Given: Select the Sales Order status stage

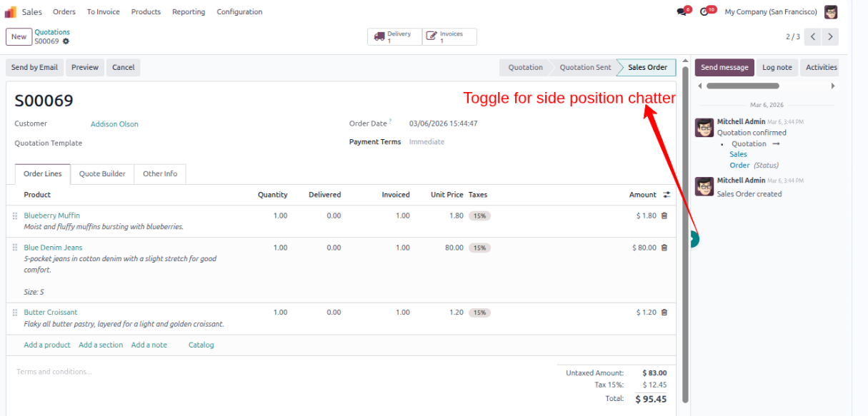Looking at the screenshot, I should pyautogui.click(x=647, y=67).
